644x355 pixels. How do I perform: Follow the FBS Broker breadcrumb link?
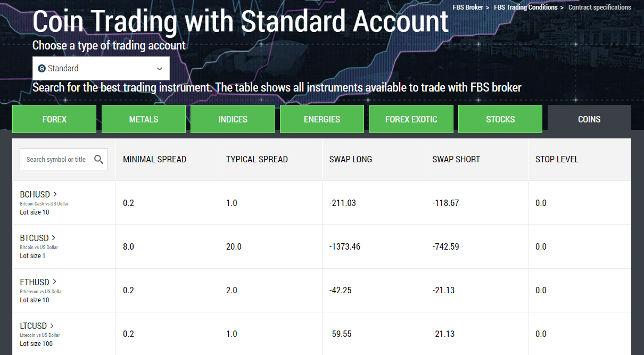click(x=468, y=7)
